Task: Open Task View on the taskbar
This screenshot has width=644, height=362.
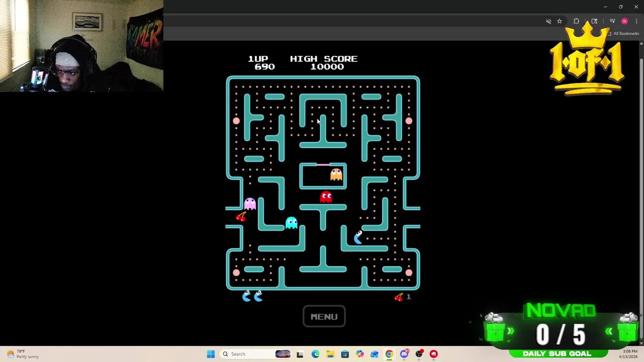Action: click(300, 354)
